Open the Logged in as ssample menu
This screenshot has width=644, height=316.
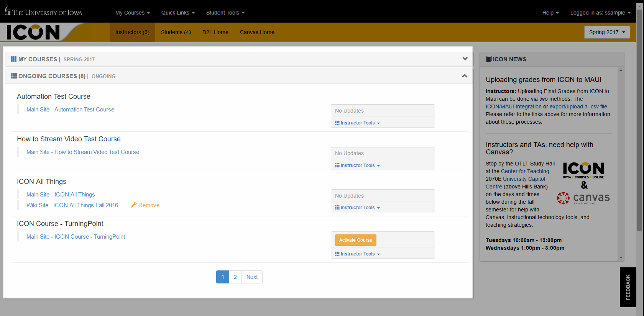point(600,13)
